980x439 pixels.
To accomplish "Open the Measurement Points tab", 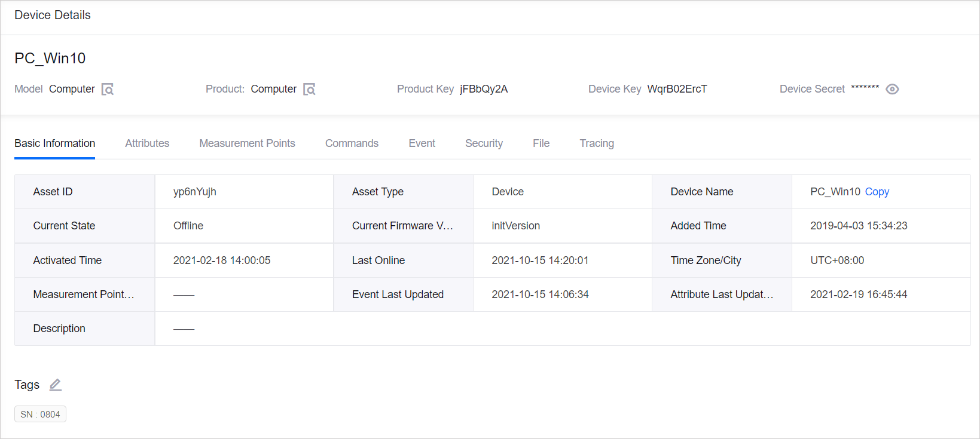I will 247,143.
